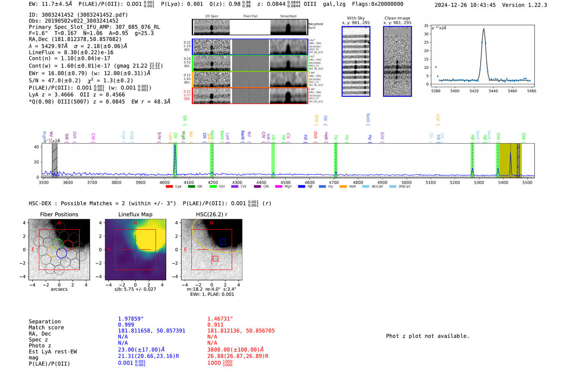
Task: Click the blue match score 0.999
Action: point(126,325)
